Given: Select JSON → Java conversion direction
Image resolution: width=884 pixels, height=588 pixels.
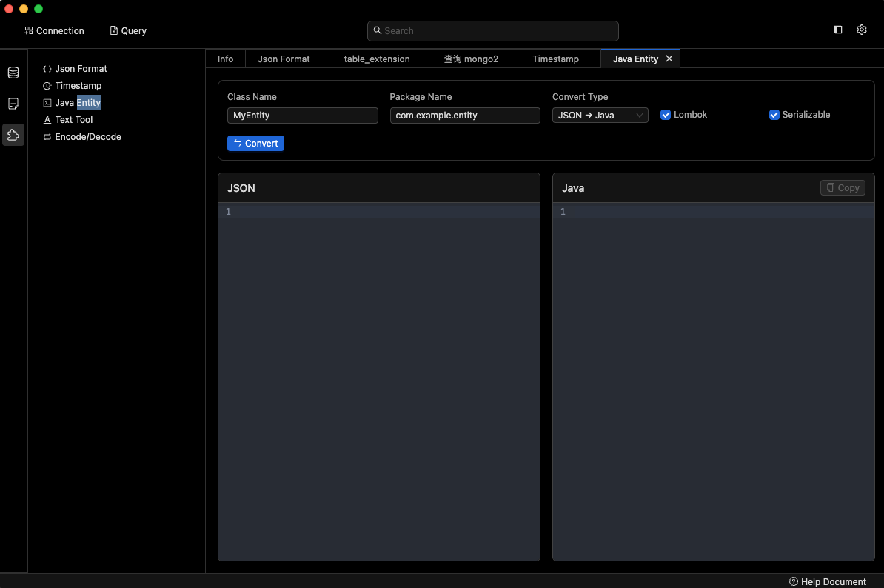Looking at the screenshot, I should 600,115.
